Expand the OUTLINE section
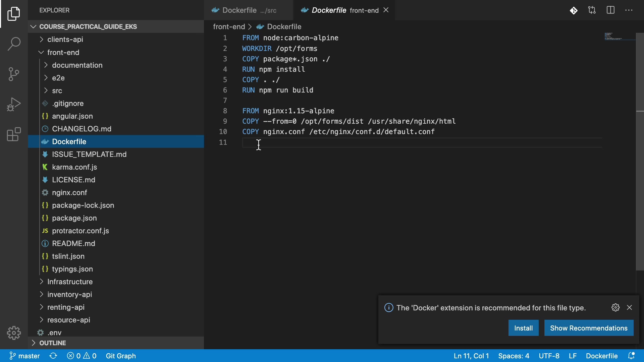Image resolution: width=644 pixels, height=362 pixels. 53,343
